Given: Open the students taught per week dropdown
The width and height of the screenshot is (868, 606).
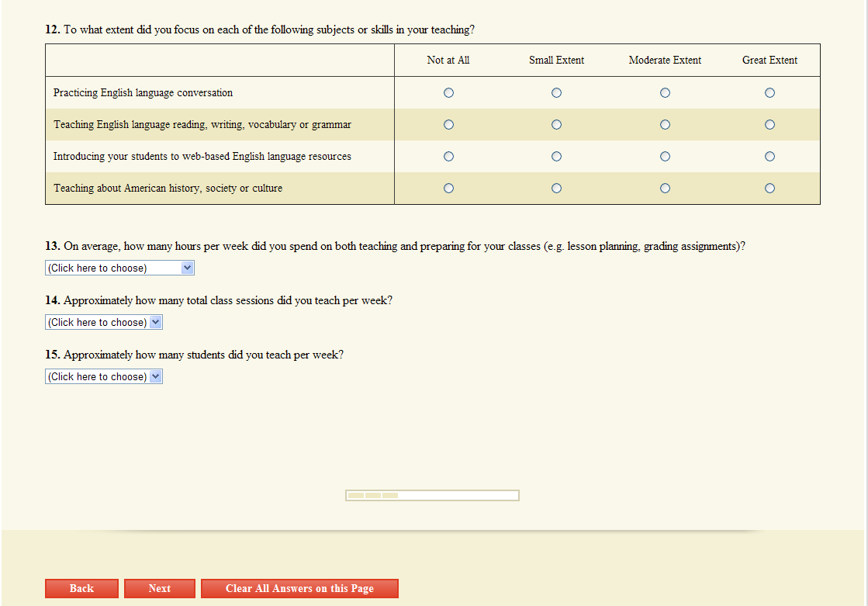Looking at the screenshot, I should [x=104, y=377].
